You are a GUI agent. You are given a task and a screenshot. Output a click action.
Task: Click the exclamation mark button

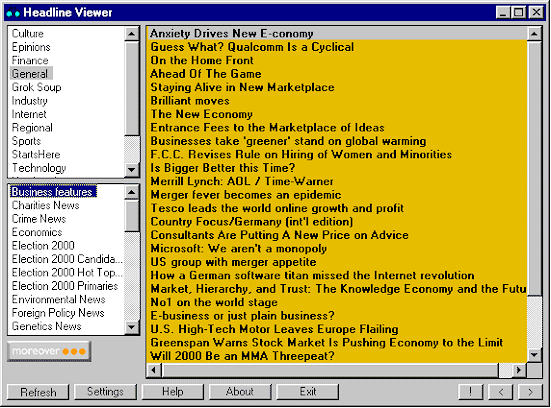pyautogui.click(x=471, y=391)
